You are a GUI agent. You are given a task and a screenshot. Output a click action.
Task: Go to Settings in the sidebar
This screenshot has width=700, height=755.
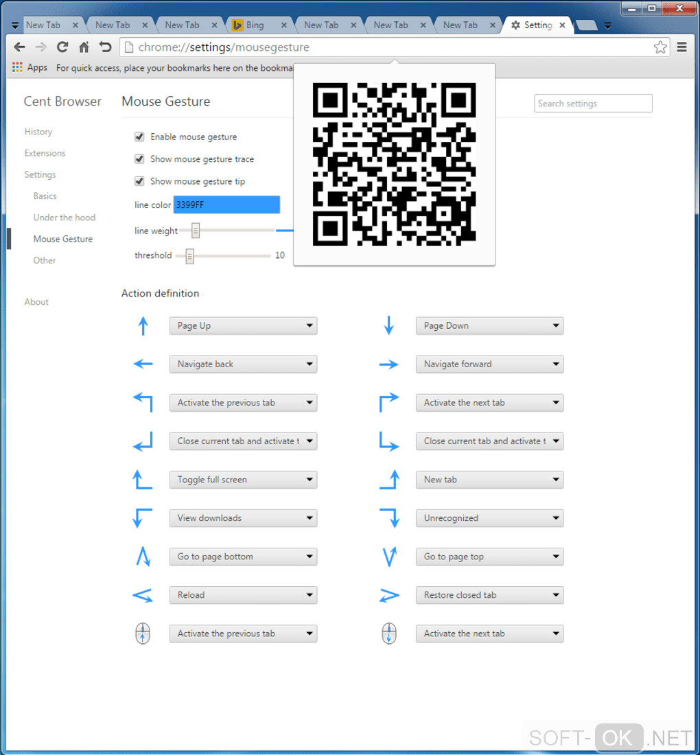[x=40, y=174]
